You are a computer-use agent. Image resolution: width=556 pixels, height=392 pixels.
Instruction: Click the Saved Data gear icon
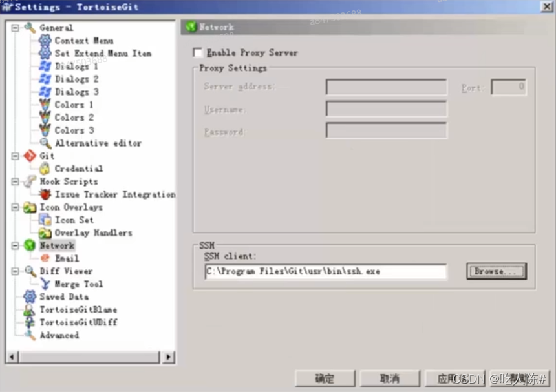(30, 296)
